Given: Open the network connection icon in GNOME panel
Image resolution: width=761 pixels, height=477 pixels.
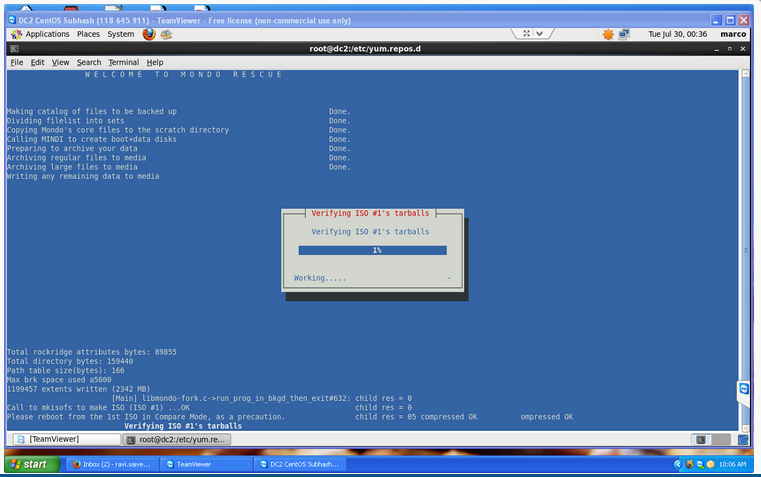Looking at the screenshot, I should click(625, 34).
